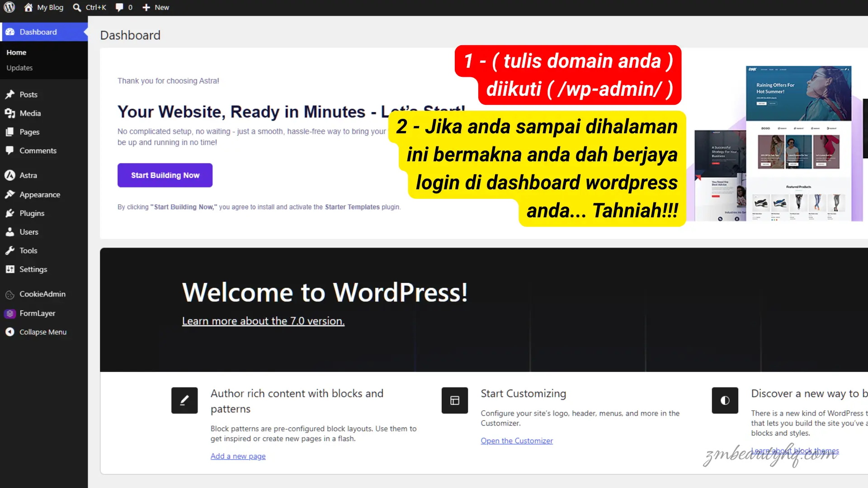The width and height of the screenshot is (868, 488).
Task: Open the 'Learn more about the 7.0 version' link
Action: click(263, 321)
